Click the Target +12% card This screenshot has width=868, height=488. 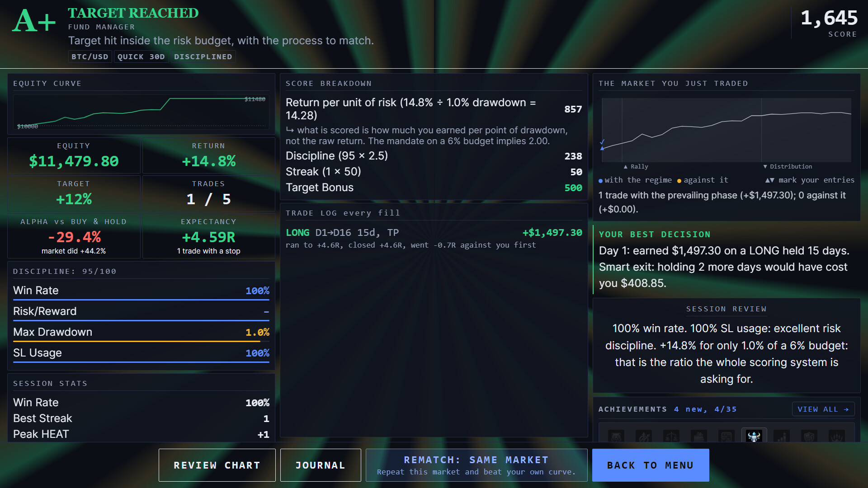pyautogui.click(x=74, y=193)
